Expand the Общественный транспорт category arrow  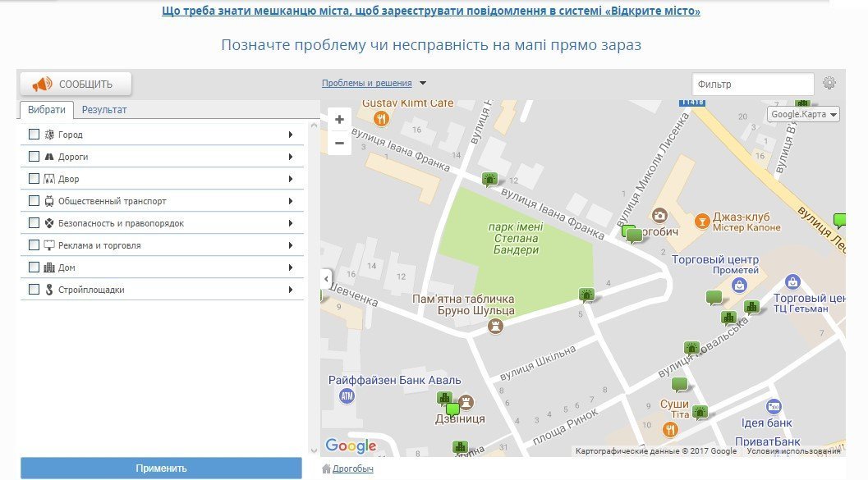click(x=292, y=200)
